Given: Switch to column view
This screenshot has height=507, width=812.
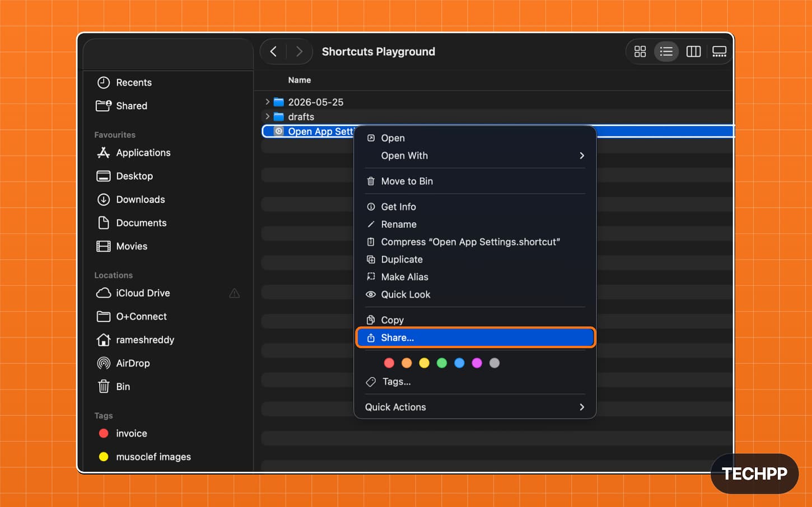Looking at the screenshot, I should [693, 51].
